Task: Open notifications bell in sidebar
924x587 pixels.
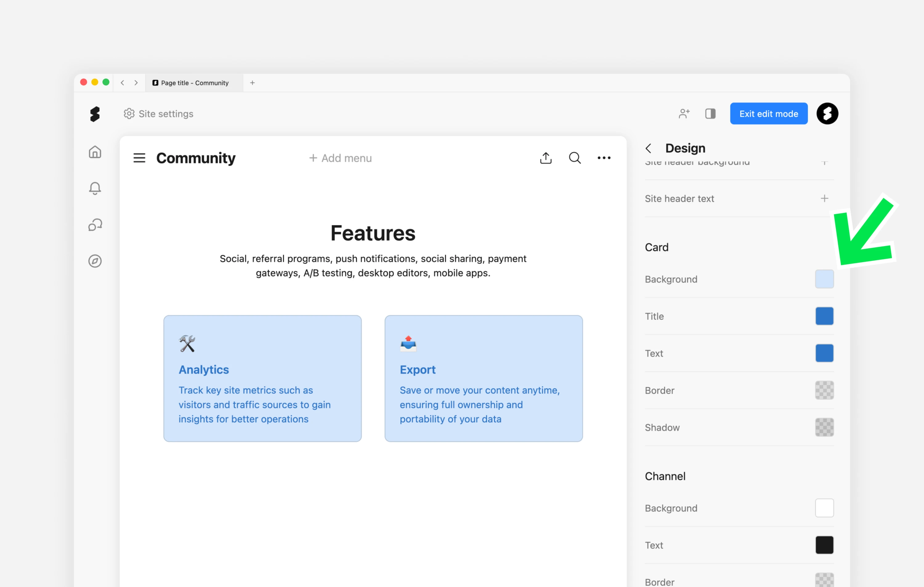Action: click(x=95, y=188)
